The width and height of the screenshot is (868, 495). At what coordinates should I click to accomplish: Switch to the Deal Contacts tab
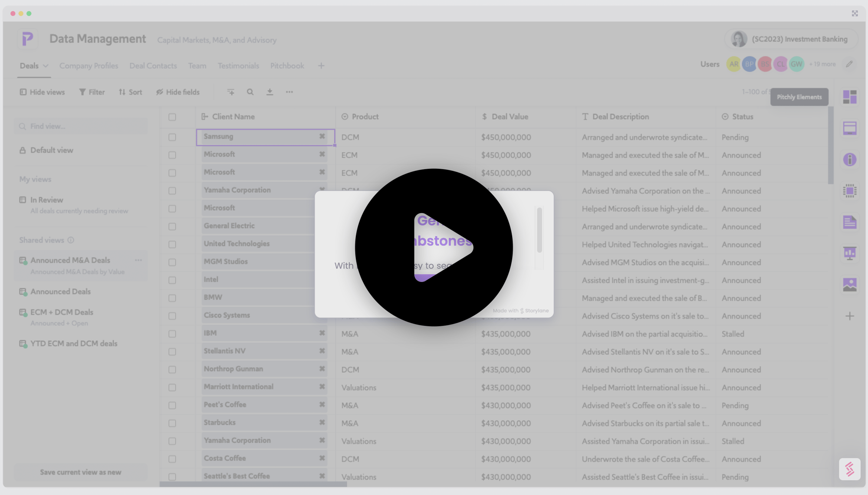[x=153, y=66]
